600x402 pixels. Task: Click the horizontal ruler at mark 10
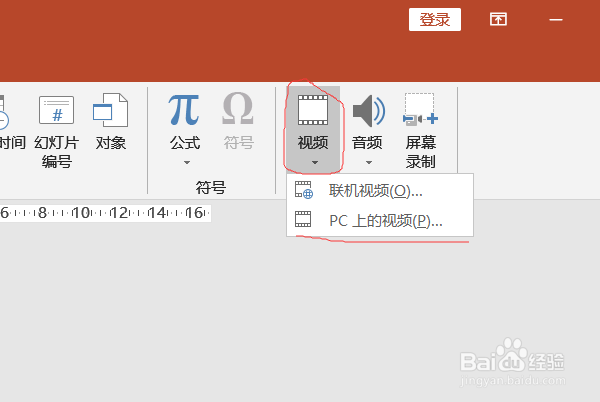(x=81, y=213)
